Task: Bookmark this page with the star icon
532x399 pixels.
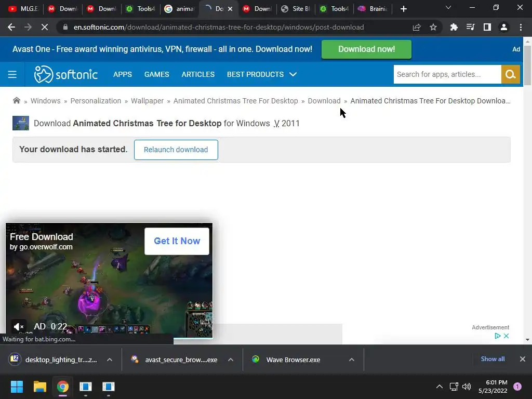Action: click(433, 27)
